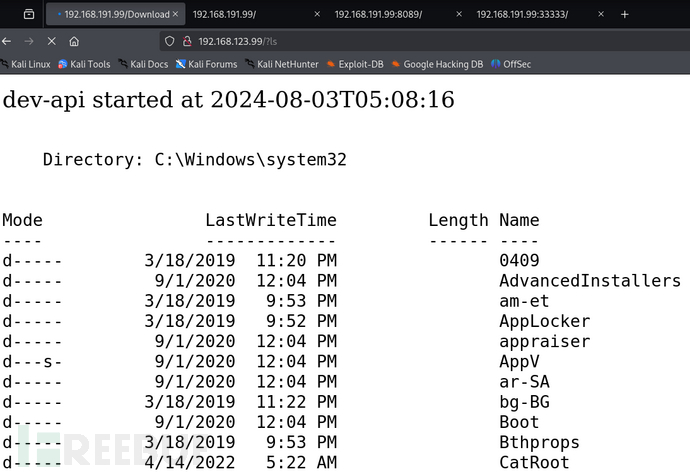
Task: Stop loading the page
Action: pos(51,41)
